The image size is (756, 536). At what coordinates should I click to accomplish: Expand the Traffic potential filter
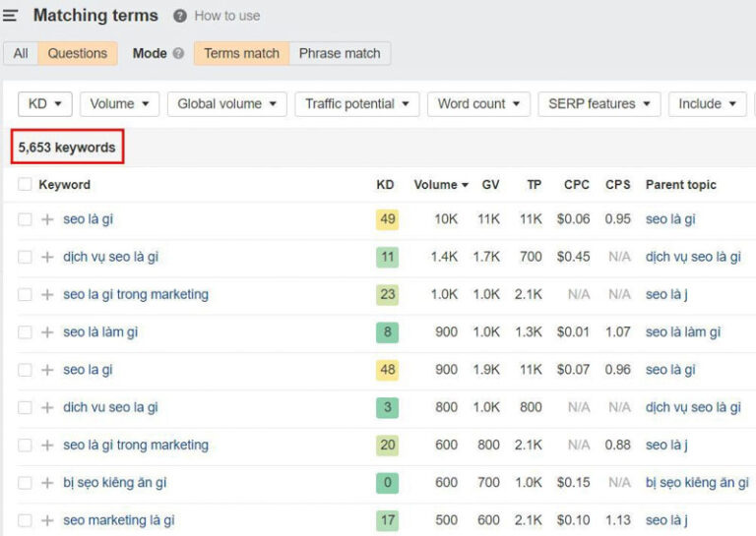point(357,104)
